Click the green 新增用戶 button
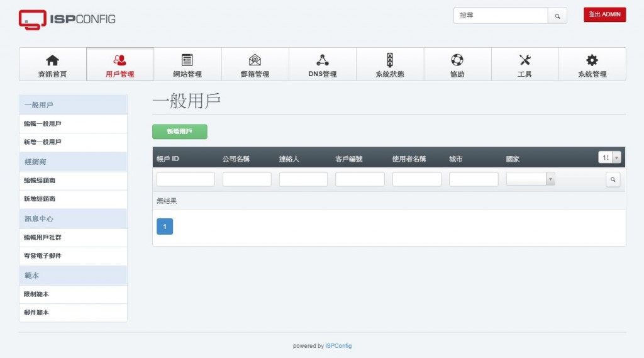Viewport: 644px width, 358px height. [179, 131]
